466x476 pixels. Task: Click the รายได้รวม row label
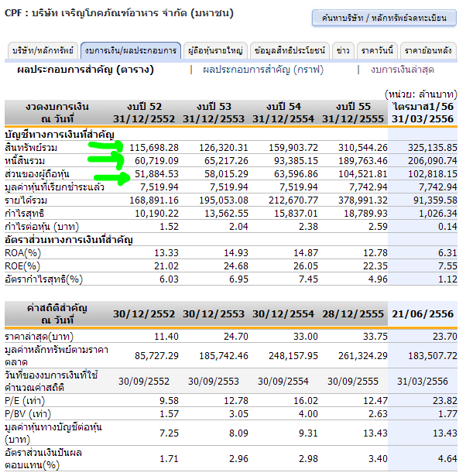point(26,200)
